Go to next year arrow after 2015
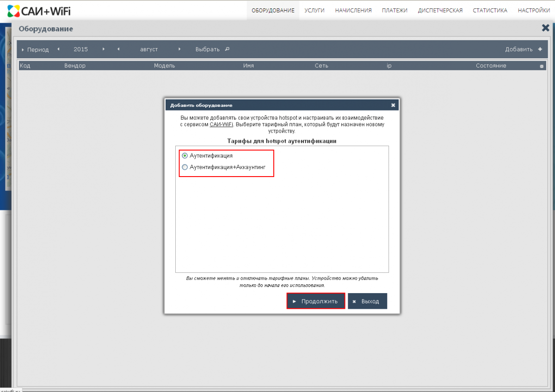 [x=104, y=49]
